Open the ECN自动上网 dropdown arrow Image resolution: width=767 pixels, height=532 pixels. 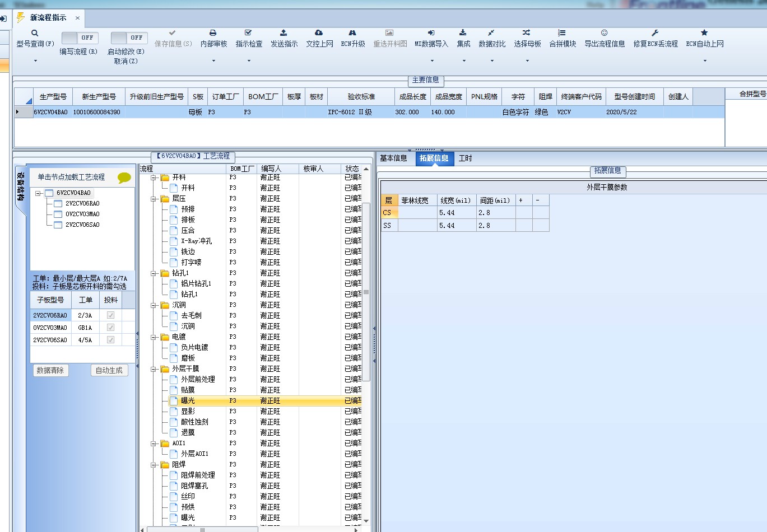coord(705,60)
